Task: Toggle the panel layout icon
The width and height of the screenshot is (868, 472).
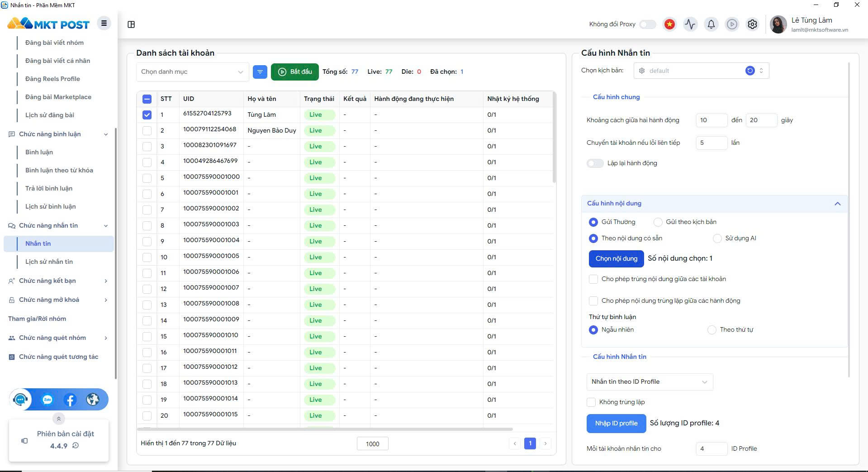Action: pos(131,24)
